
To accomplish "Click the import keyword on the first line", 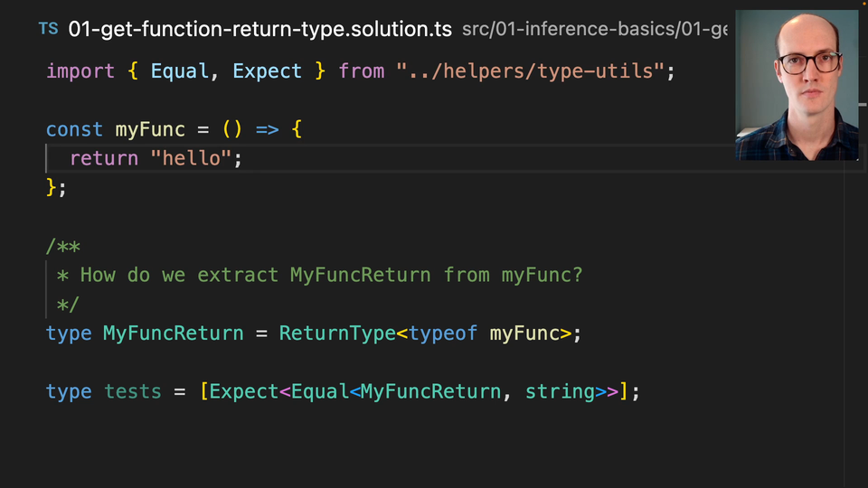I will [80, 71].
